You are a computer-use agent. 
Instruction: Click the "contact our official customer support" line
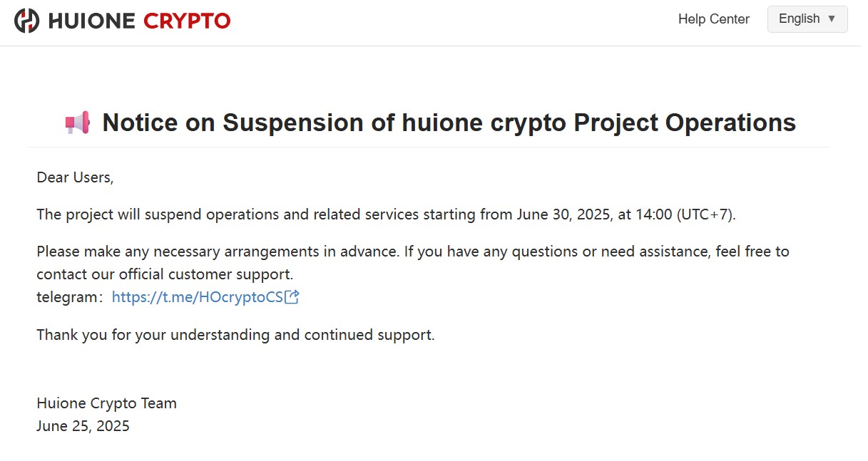click(165, 274)
